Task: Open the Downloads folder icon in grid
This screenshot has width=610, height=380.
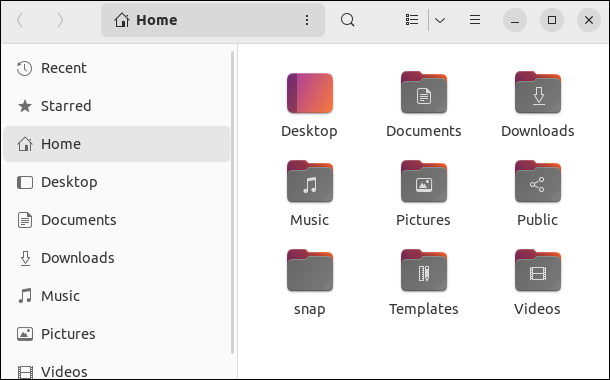Action: pyautogui.click(x=538, y=92)
